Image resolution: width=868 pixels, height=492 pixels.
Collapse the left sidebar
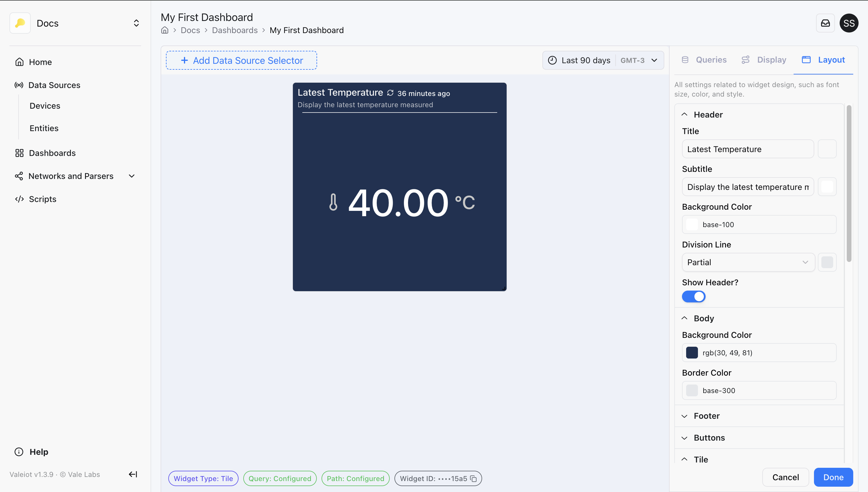[x=132, y=474]
